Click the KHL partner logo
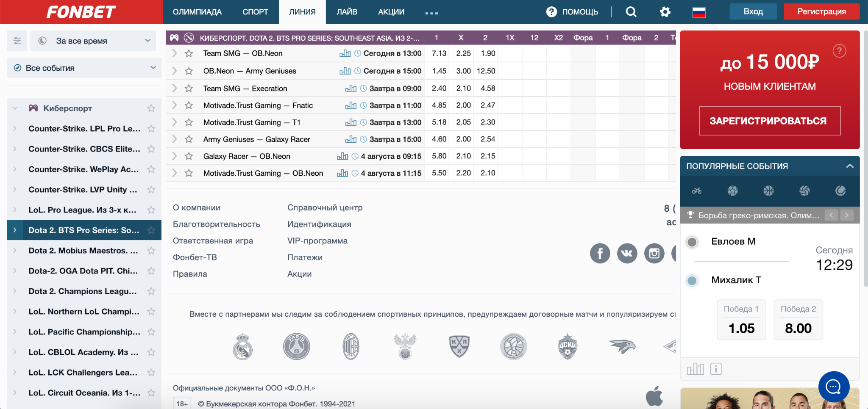868x409 pixels. point(459,346)
